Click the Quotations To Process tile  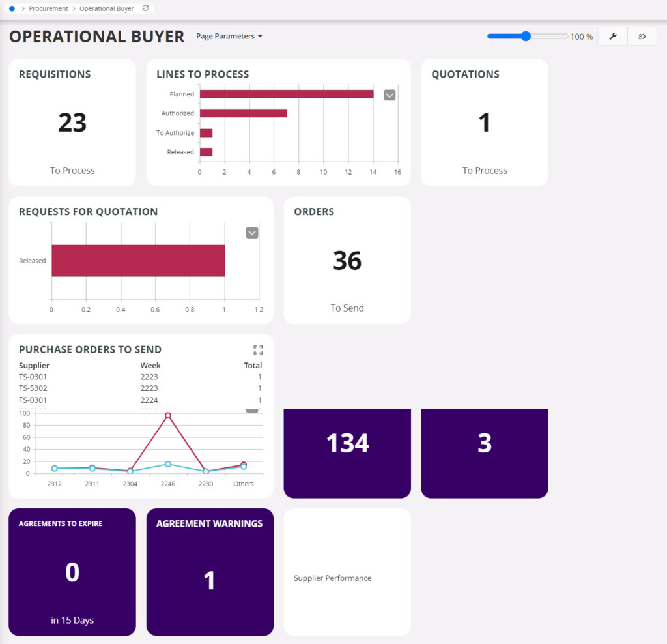[484, 123]
